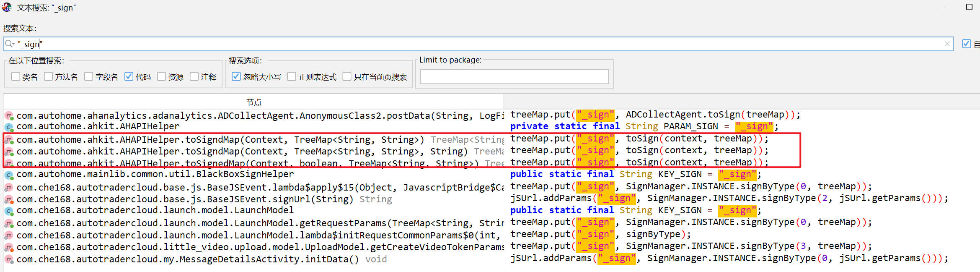Click the method icon for MessageDetailsActivity.initData
This screenshot has width=980, height=272.
click(9, 259)
